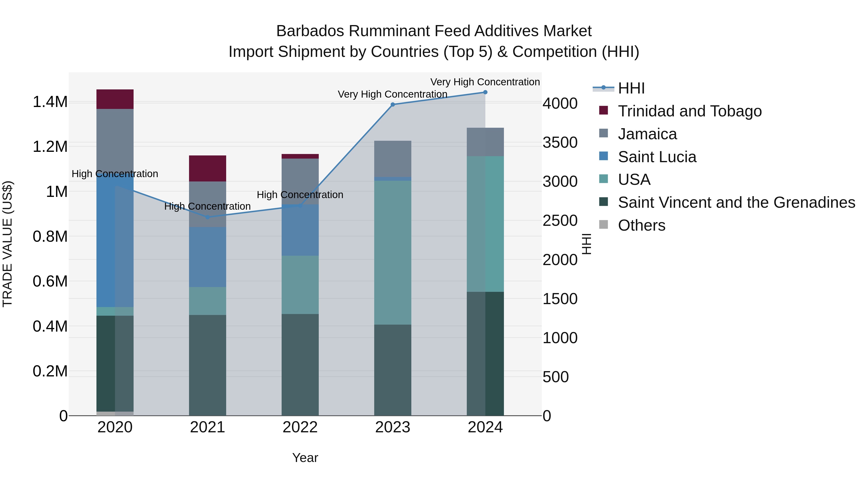Click the 2500 right axis tick label

(x=560, y=221)
